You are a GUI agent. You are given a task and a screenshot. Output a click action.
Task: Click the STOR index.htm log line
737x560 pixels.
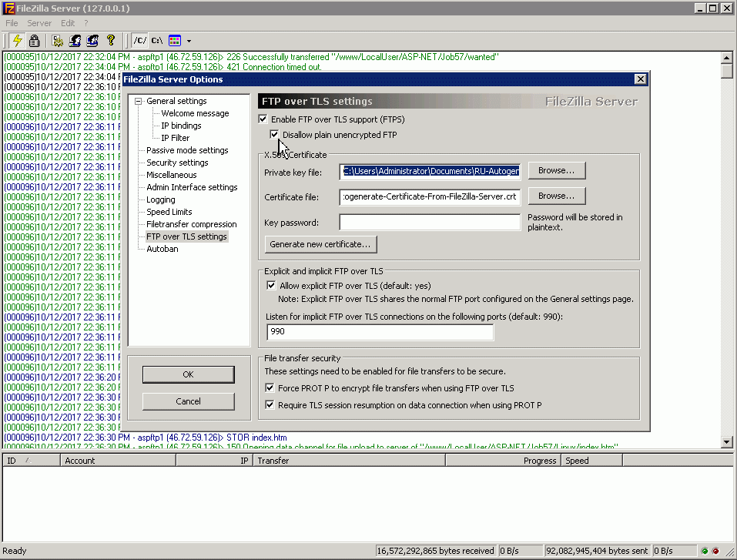tap(146, 438)
